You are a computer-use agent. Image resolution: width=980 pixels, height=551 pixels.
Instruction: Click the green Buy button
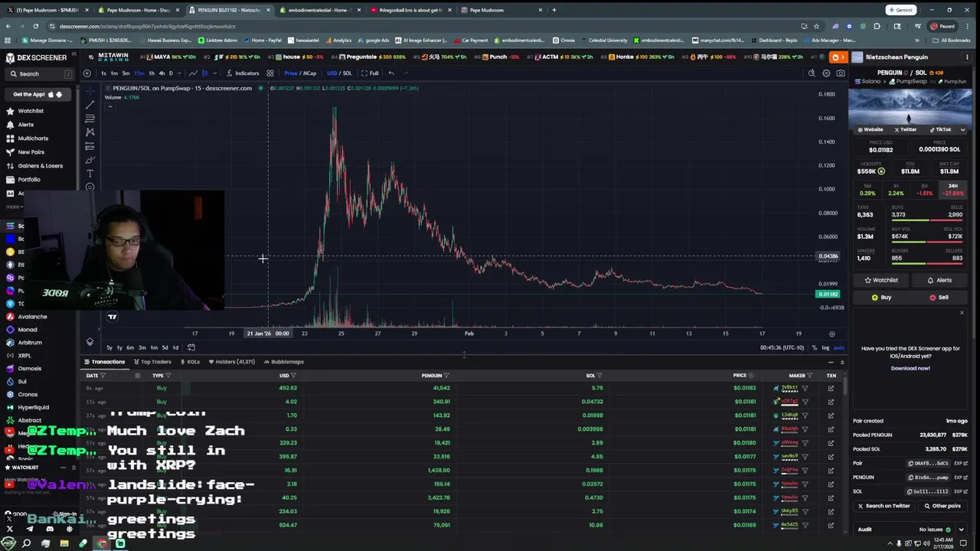click(881, 298)
